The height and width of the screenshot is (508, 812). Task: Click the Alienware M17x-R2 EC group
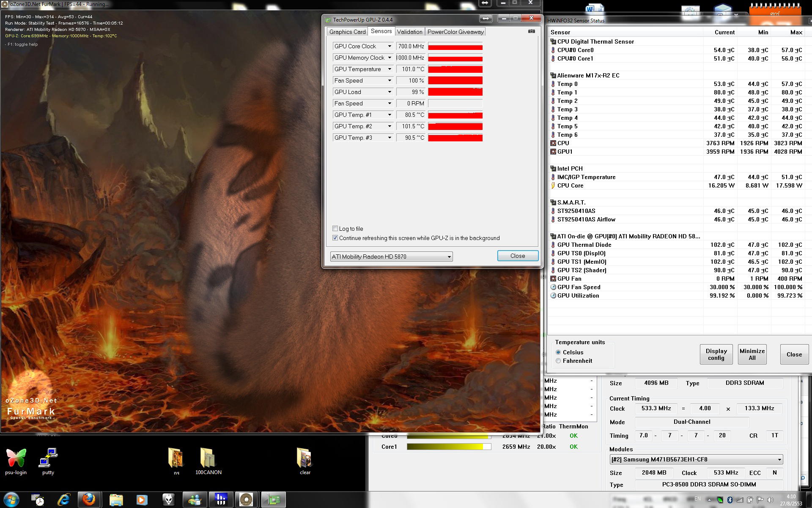click(x=677, y=75)
